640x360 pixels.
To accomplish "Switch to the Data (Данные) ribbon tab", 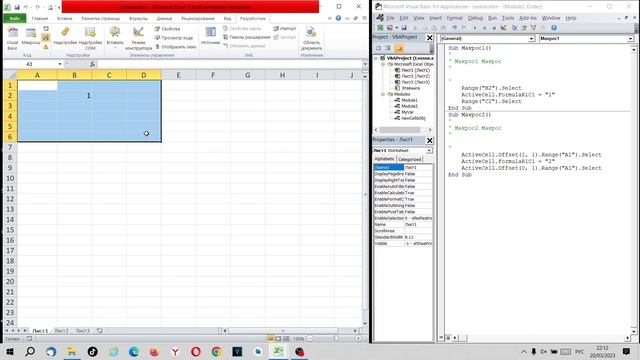I will (x=164, y=18).
